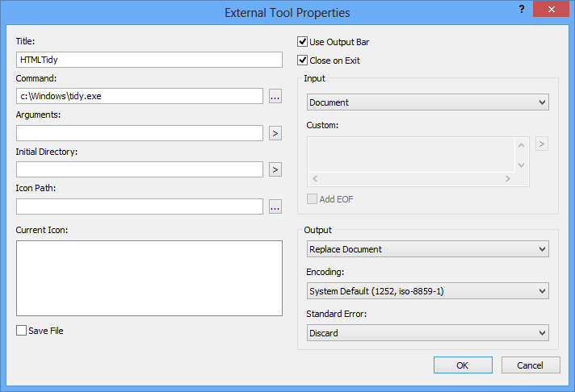
Task: Uncheck the Use Output Bar checkbox
Action: pos(302,42)
